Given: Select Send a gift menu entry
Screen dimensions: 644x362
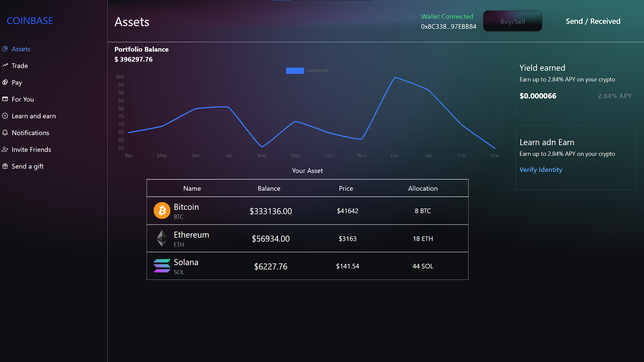Looking at the screenshot, I should (28, 166).
